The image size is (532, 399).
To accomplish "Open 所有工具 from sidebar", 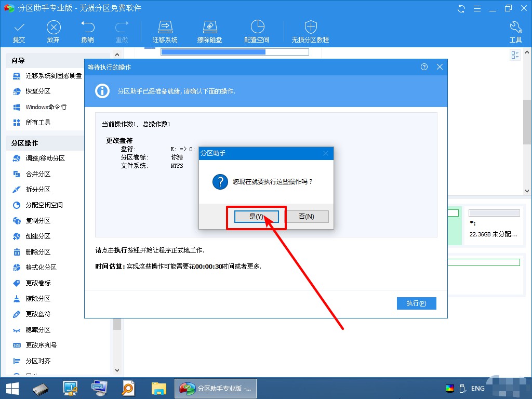I will [x=32, y=123].
